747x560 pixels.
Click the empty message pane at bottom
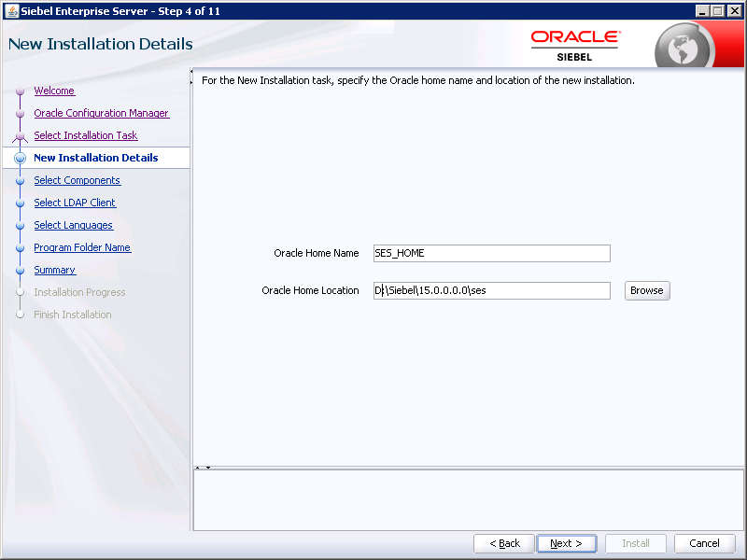[x=469, y=500]
